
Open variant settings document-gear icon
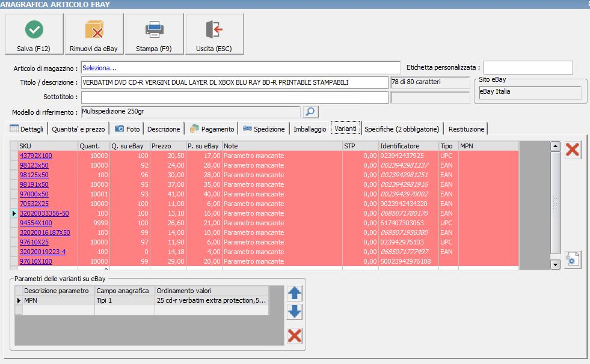click(573, 259)
